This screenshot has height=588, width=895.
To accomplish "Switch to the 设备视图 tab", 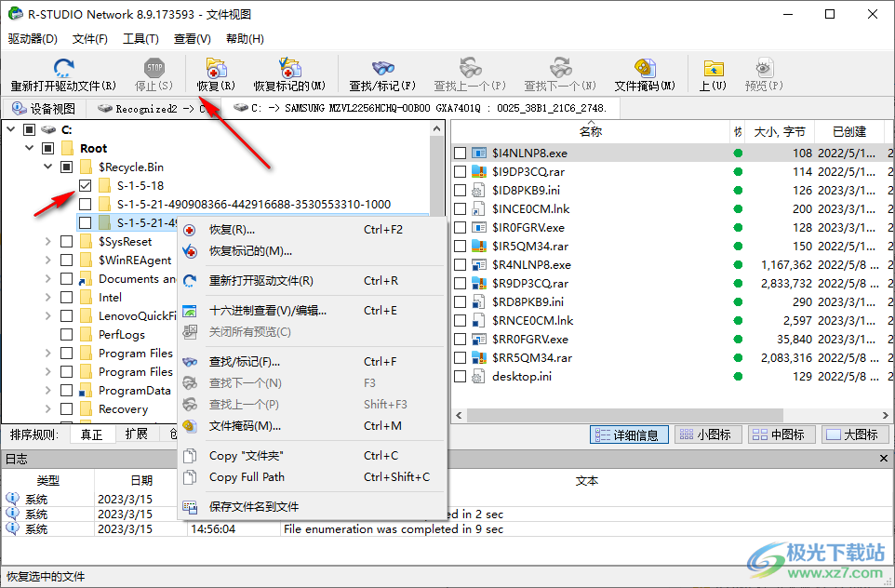I will point(44,109).
